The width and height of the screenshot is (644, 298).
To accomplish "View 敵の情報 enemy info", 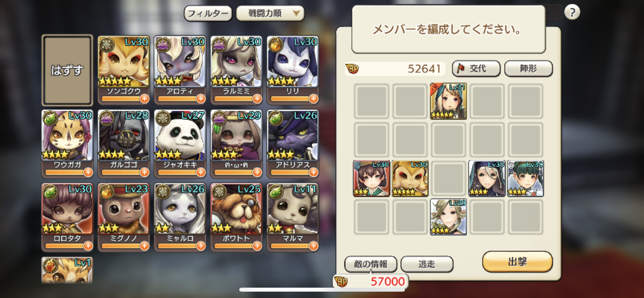I will pyautogui.click(x=371, y=264).
